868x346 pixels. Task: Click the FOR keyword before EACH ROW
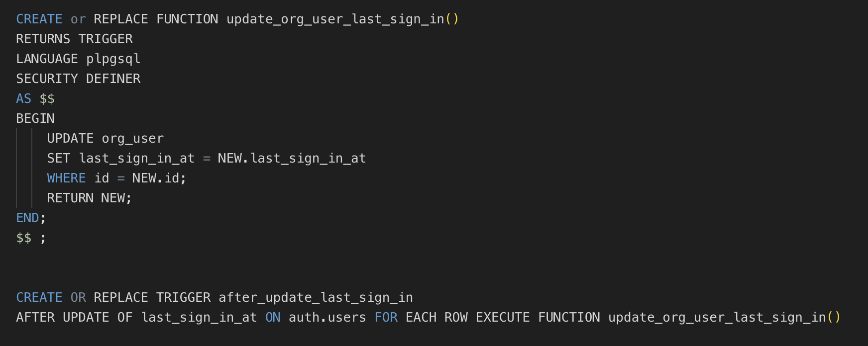coord(386,318)
